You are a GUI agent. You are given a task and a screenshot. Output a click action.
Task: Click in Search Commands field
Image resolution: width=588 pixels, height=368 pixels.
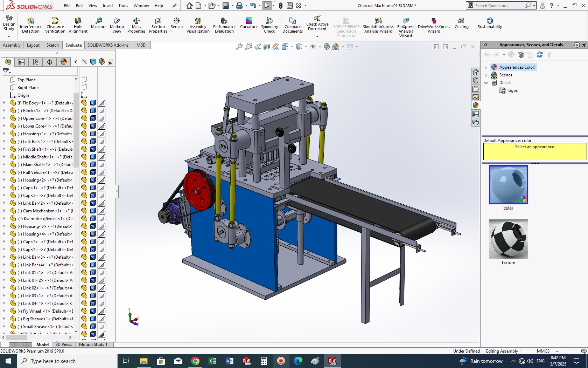(499, 6)
